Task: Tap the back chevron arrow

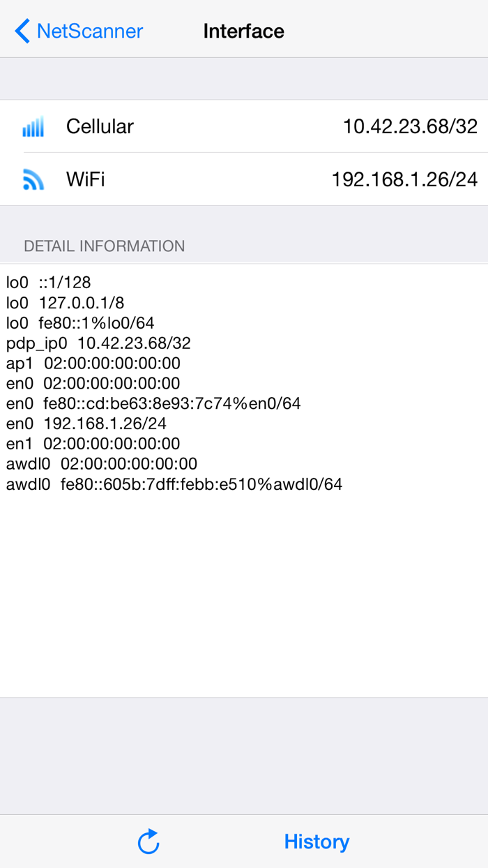Action: 21,31
